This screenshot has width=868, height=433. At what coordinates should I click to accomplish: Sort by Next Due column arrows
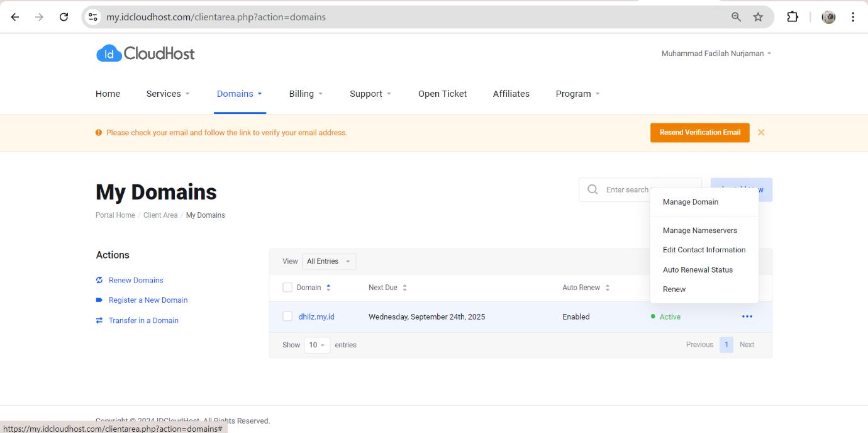(x=404, y=288)
